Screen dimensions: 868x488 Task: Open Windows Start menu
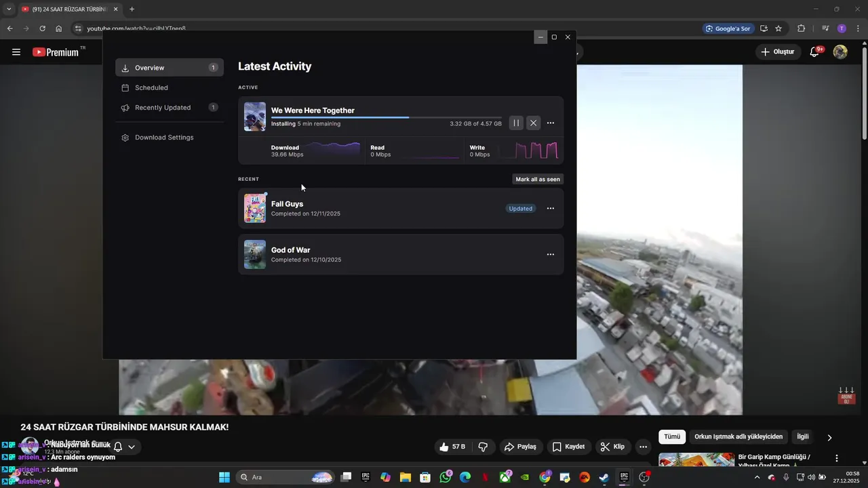click(x=224, y=477)
